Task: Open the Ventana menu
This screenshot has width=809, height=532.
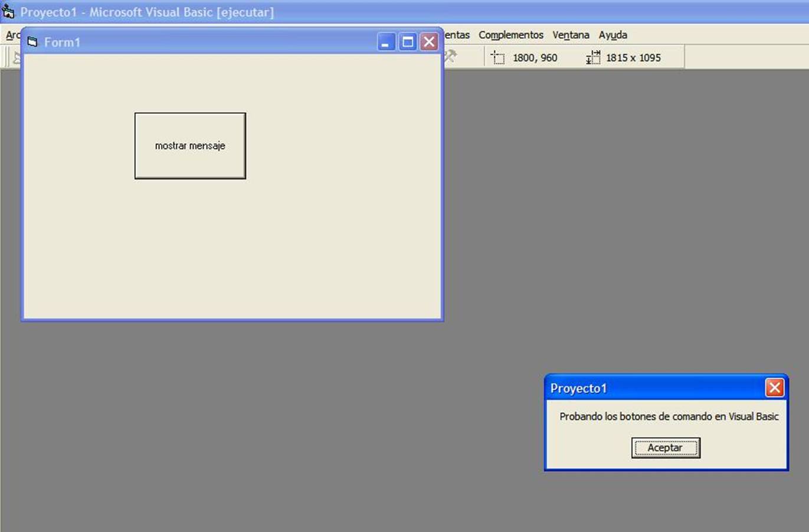Action: tap(570, 35)
